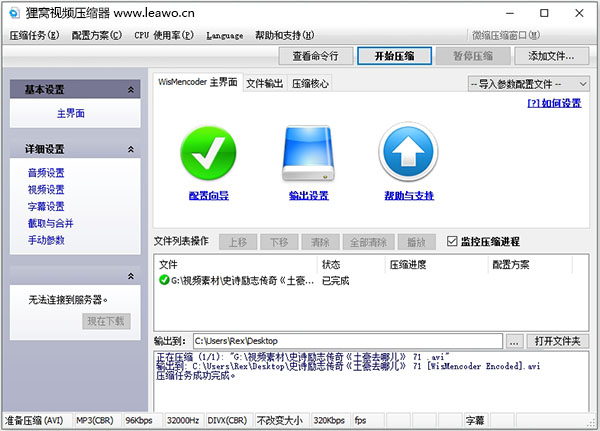Open 配置向导 link
600x431 pixels.
tap(209, 196)
